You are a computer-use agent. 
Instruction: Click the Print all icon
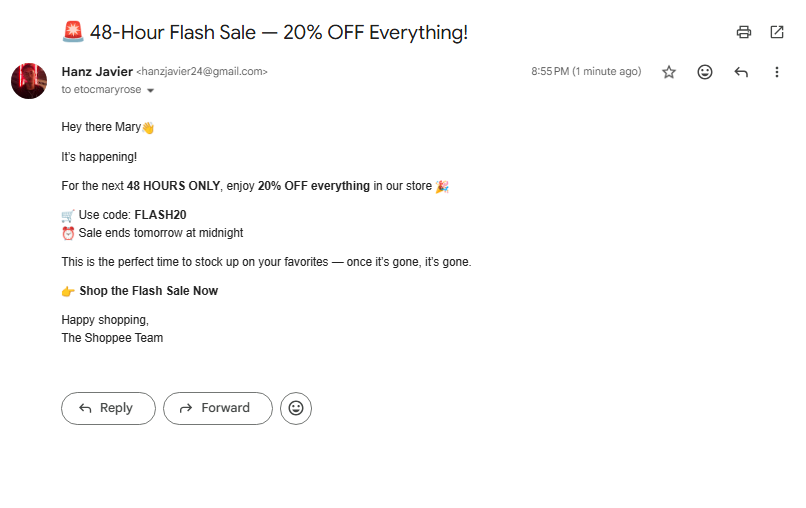click(743, 32)
